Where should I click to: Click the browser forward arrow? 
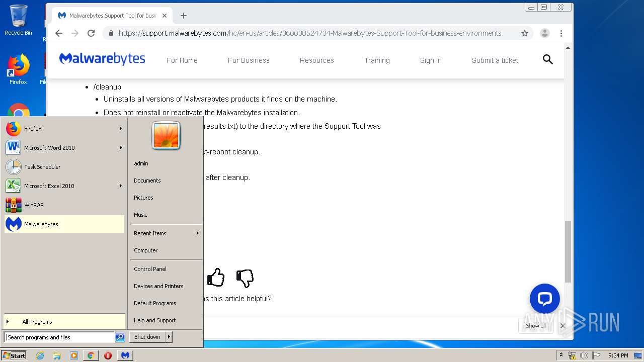click(x=75, y=33)
